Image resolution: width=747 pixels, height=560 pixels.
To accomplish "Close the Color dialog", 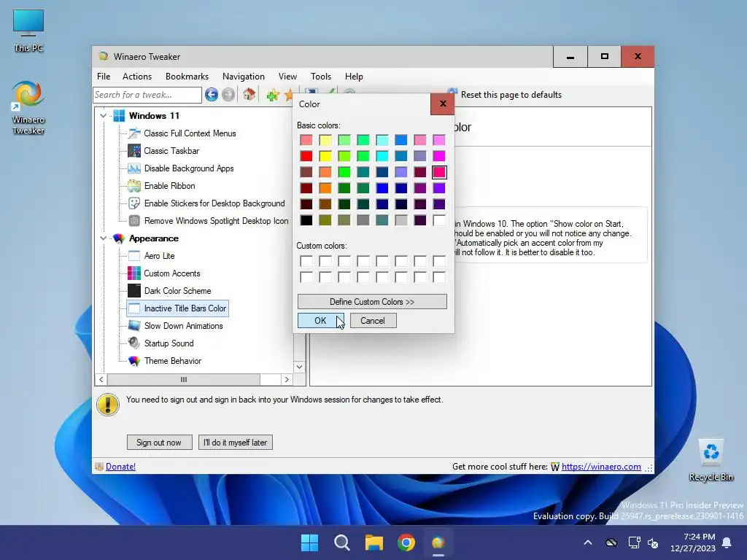I will click(x=443, y=104).
